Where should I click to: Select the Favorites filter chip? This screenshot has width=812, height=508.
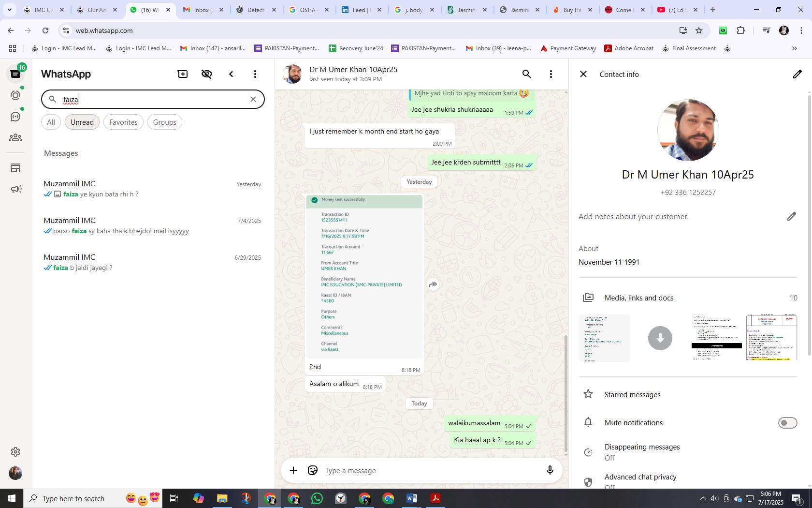click(123, 122)
